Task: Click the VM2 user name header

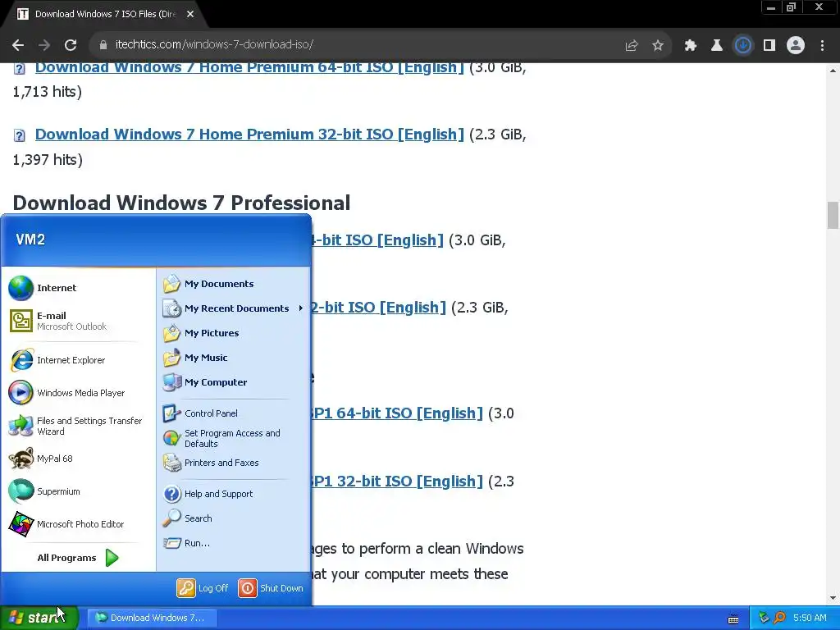Action: 30,240
